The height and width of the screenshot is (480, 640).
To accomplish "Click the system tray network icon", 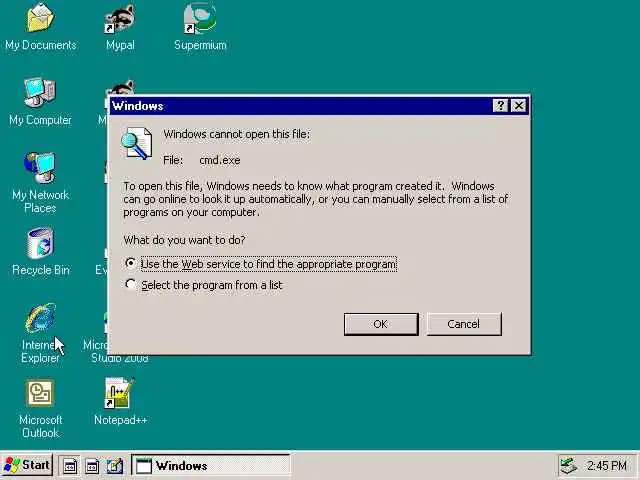I will [x=568, y=466].
